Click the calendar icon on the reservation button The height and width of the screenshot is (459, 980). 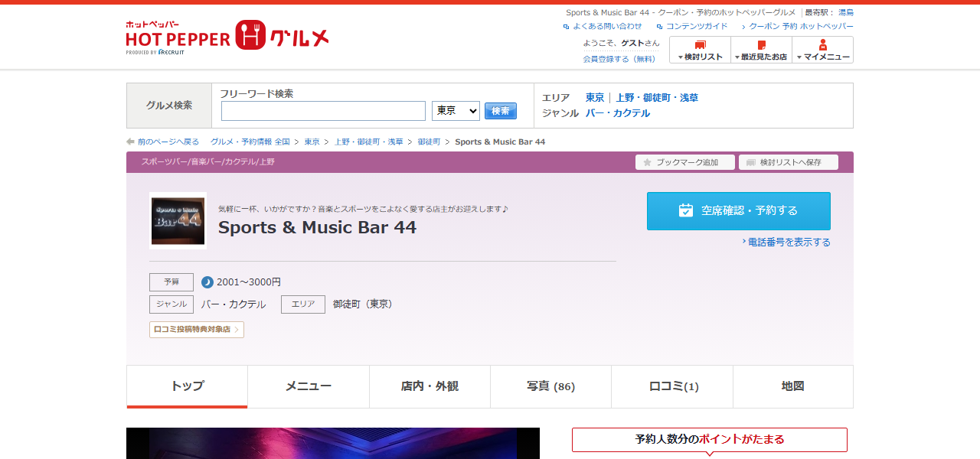click(686, 210)
